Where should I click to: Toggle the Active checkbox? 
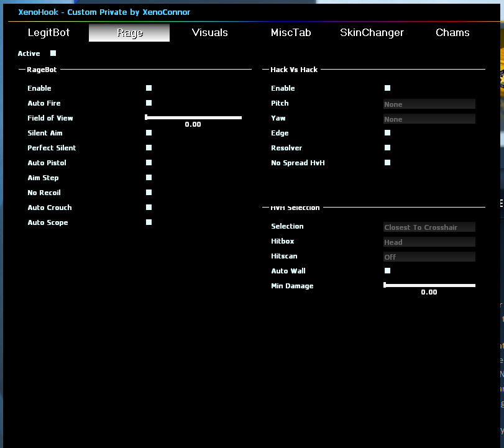coord(53,53)
